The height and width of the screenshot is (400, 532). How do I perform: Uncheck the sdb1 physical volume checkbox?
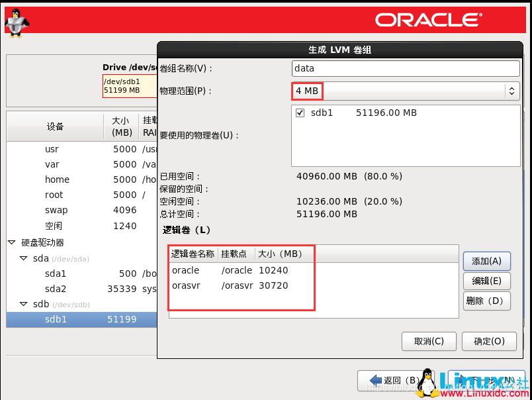click(300, 113)
